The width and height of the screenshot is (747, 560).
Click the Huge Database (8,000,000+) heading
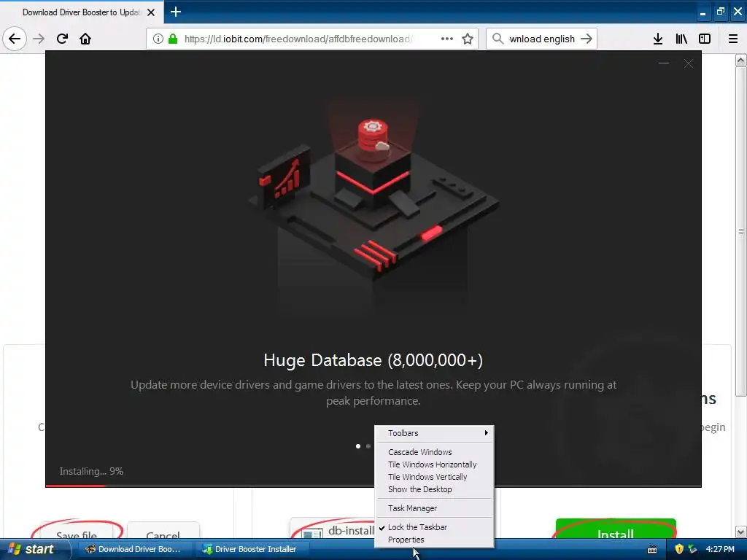click(373, 360)
